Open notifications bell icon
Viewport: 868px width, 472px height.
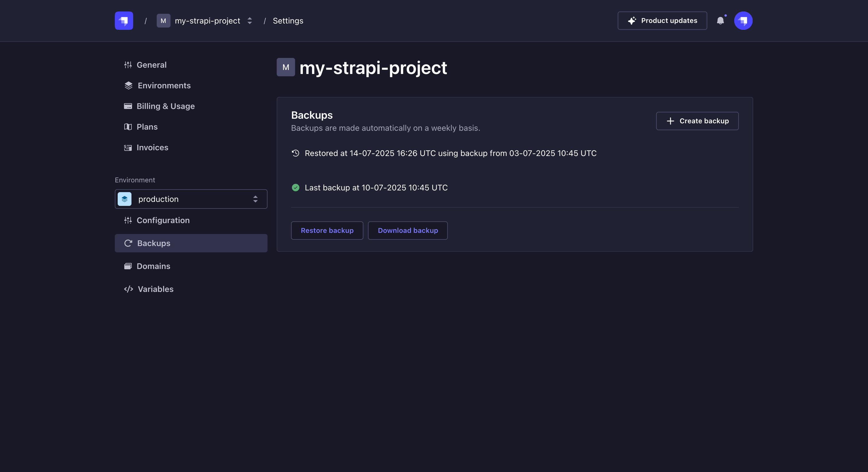(720, 21)
